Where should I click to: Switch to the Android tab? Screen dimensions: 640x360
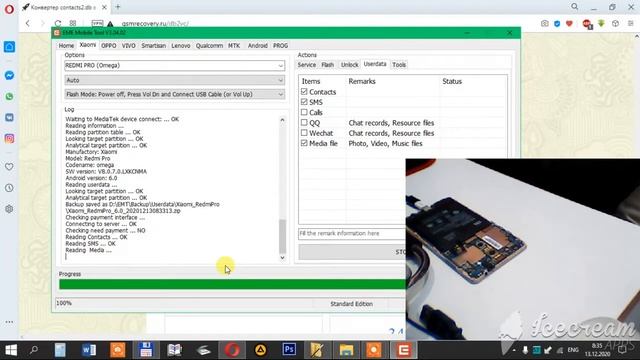(258, 46)
